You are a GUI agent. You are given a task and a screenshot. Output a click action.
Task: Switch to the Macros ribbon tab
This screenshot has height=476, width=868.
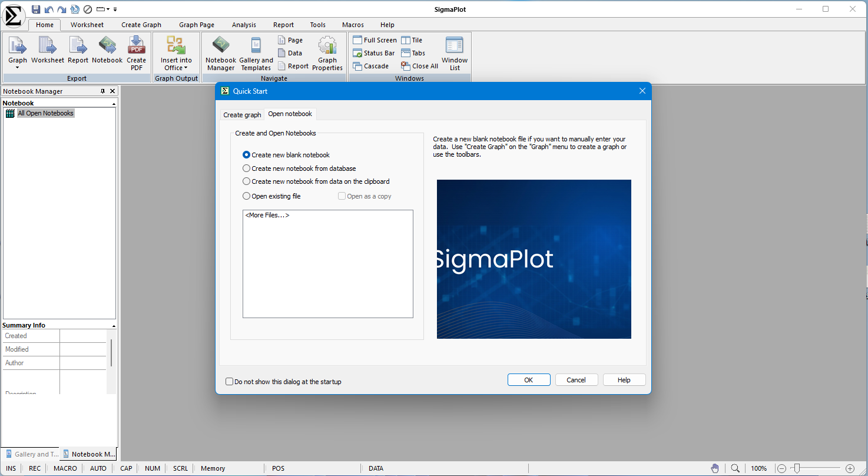(x=353, y=25)
